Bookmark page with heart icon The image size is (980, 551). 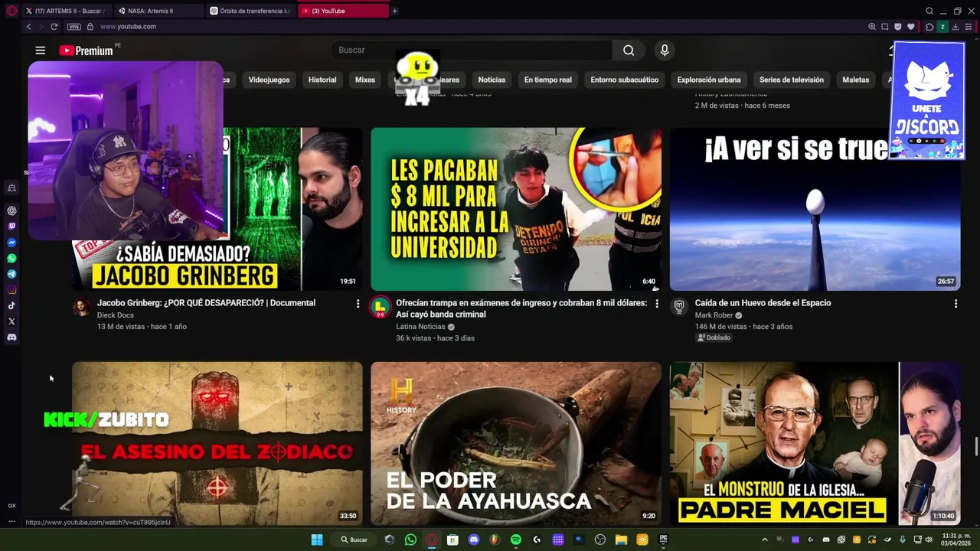point(910,27)
